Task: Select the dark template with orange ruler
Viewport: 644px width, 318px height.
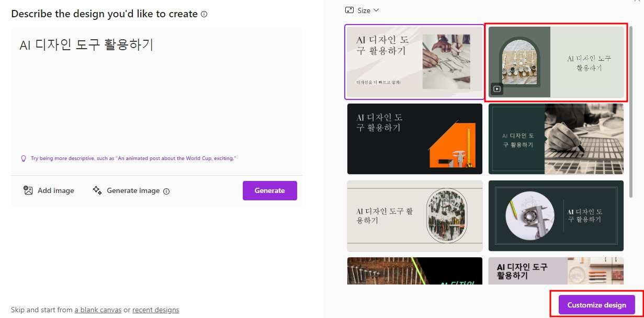Action: (415, 139)
